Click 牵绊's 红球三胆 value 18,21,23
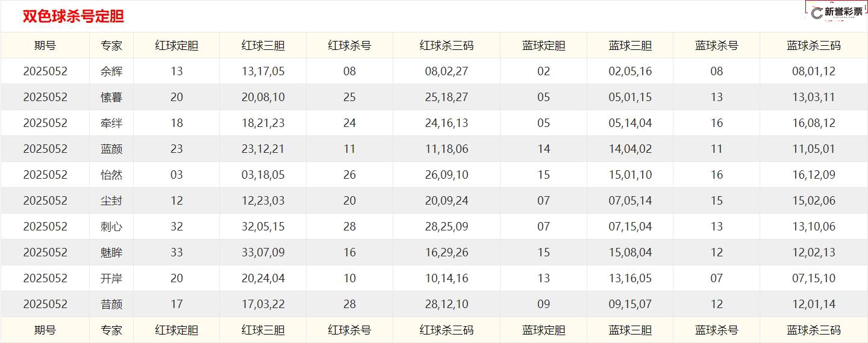868x343 pixels. click(263, 123)
